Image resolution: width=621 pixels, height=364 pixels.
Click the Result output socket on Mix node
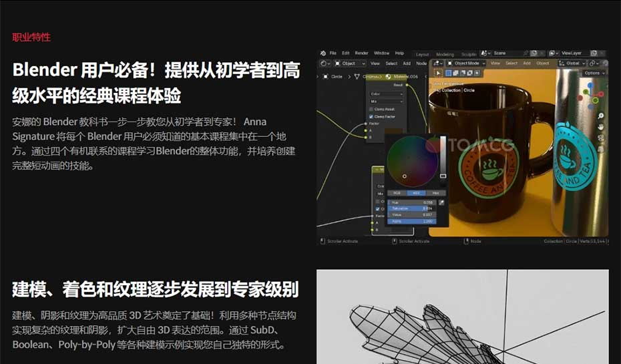tap(407, 85)
